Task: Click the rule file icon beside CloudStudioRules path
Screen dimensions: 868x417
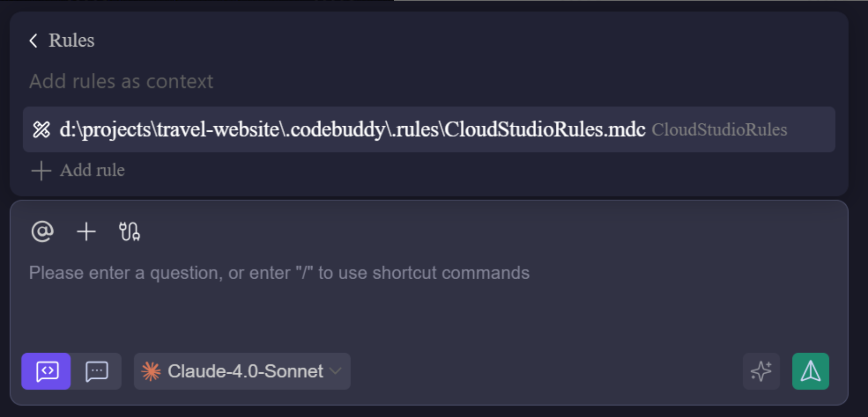Action: [x=42, y=129]
